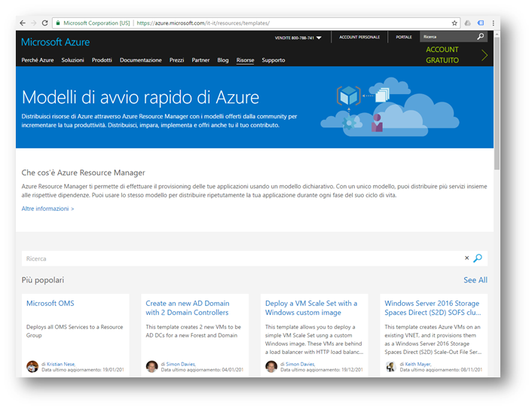The height and width of the screenshot is (409, 532).
Task: Click the blue extension icon near menu
Action: (481, 23)
